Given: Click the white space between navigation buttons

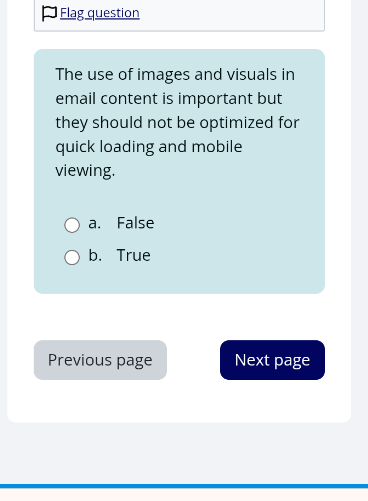Looking at the screenshot, I should [x=193, y=360].
